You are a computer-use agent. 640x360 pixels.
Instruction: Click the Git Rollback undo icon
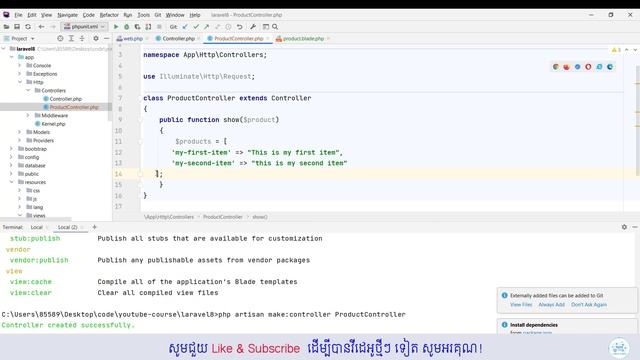click(240, 27)
